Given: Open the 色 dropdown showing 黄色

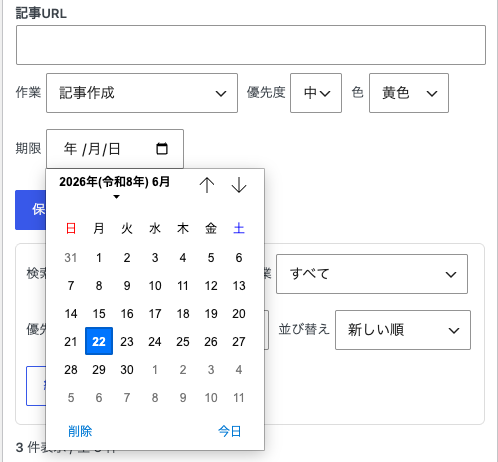Looking at the screenshot, I should (x=409, y=93).
